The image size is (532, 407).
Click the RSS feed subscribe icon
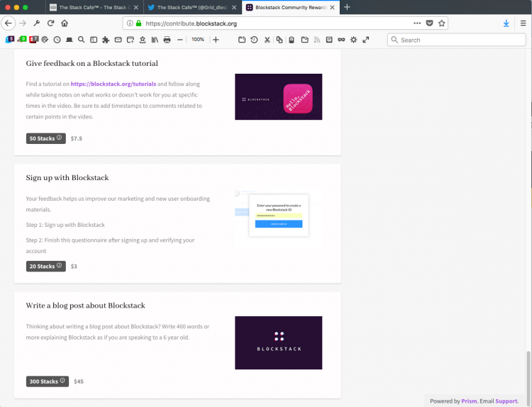coord(317,40)
